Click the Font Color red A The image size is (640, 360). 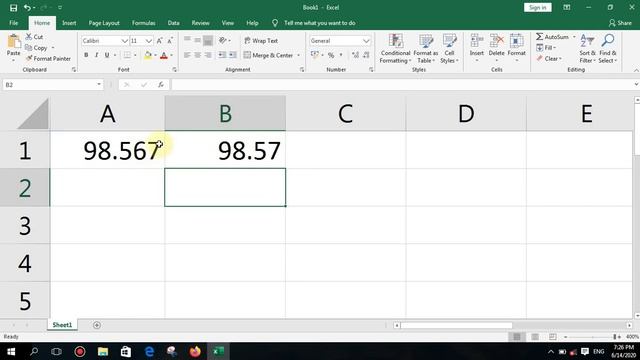[164, 55]
